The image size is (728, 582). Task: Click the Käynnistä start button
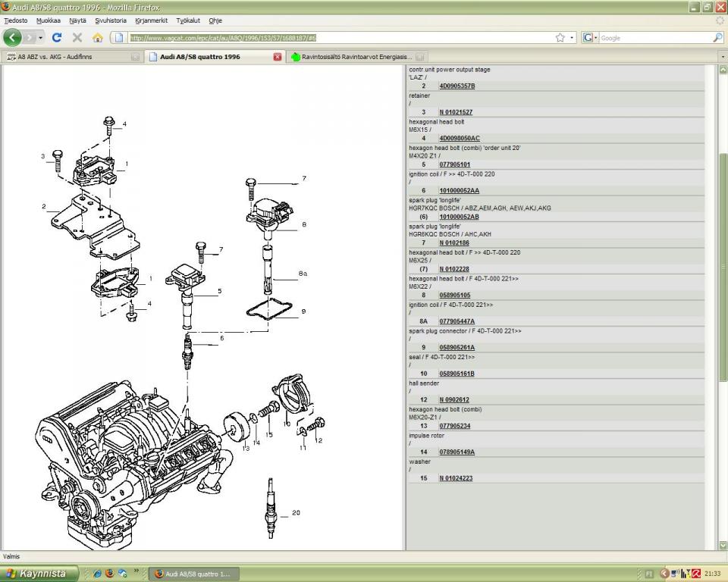coord(36,574)
